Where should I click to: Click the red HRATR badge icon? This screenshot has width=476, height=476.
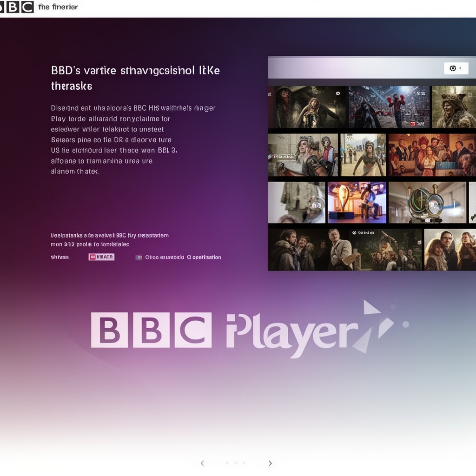[101, 257]
